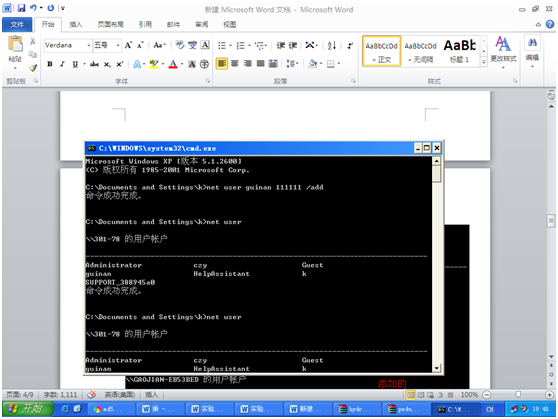
Task: Click the Shrink Font icon
Action: pyautogui.click(x=140, y=45)
